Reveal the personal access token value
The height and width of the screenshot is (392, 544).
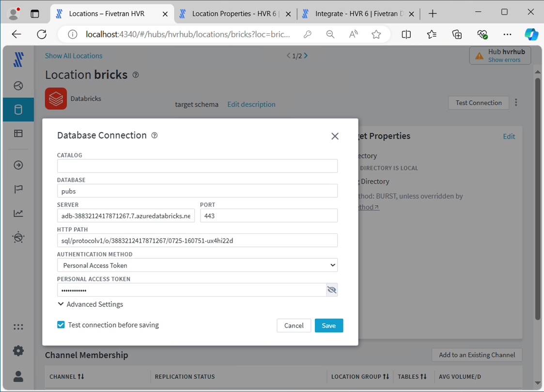pyautogui.click(x=332, y=290)
